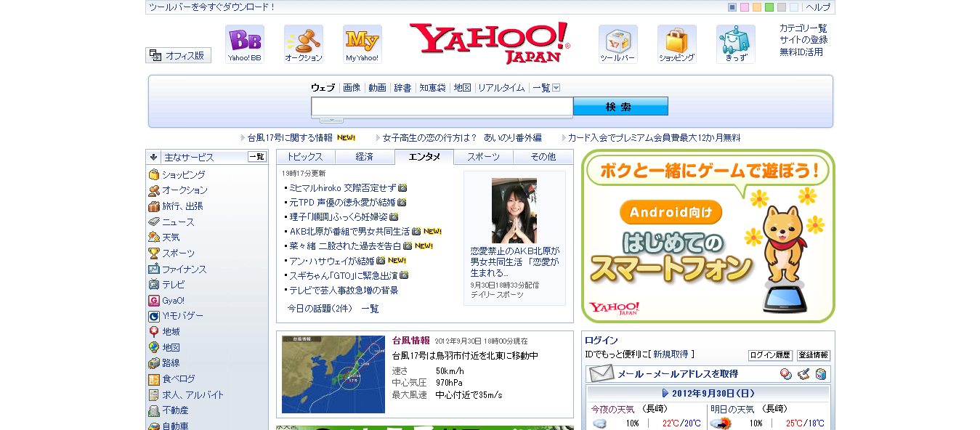
Task: Click sidebar 路線 train icon
Action: pos(154,363)
